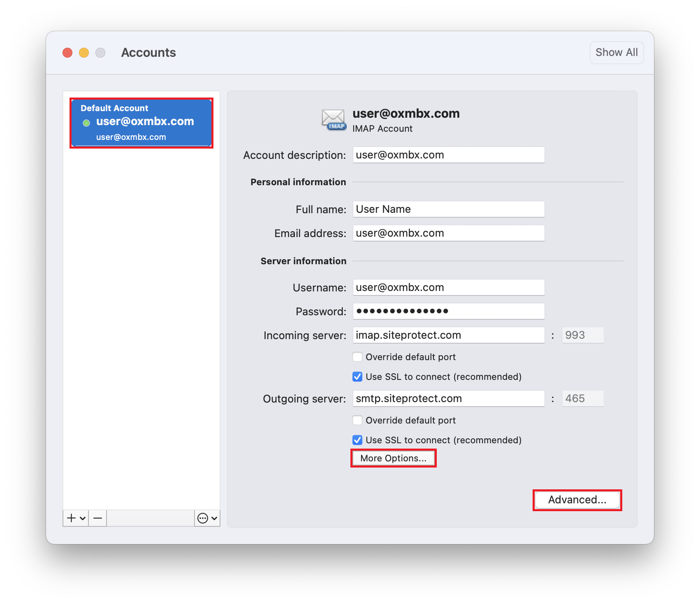
Task: Click the red close window button
Action: [67, 53]
